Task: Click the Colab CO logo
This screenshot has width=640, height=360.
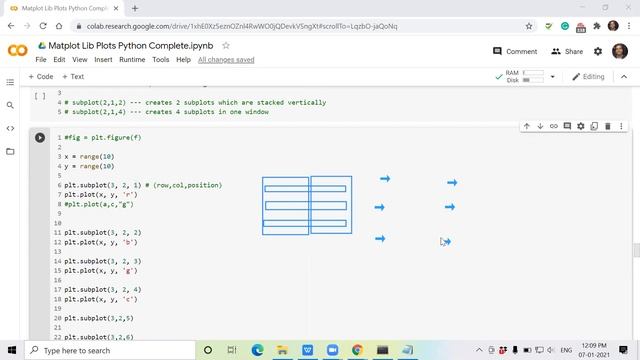Action: coord(18,51)
